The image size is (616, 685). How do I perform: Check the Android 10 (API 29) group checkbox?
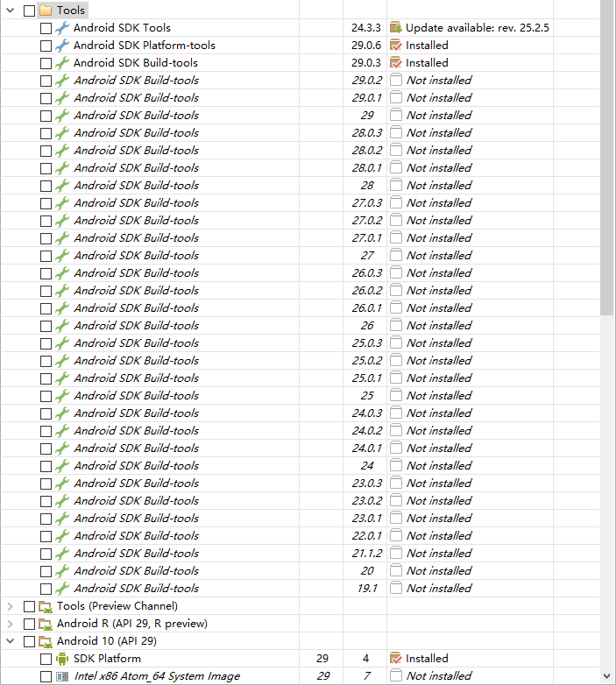tap(29, 642)
